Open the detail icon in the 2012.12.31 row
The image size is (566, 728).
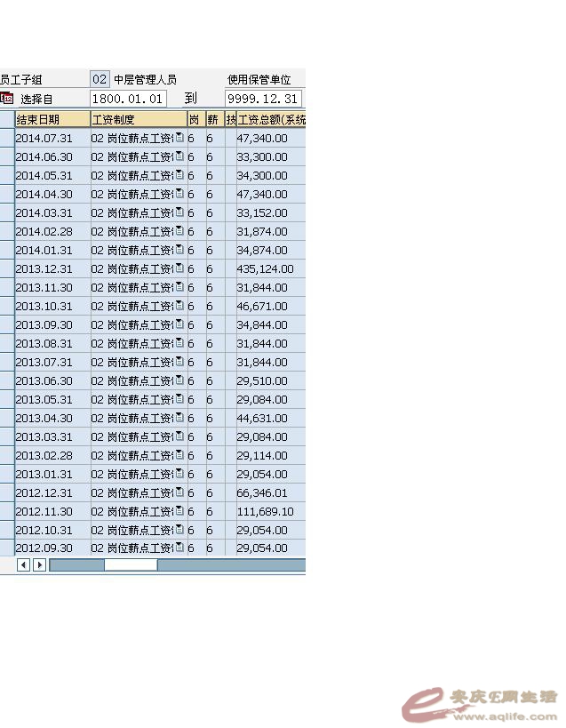179,492
